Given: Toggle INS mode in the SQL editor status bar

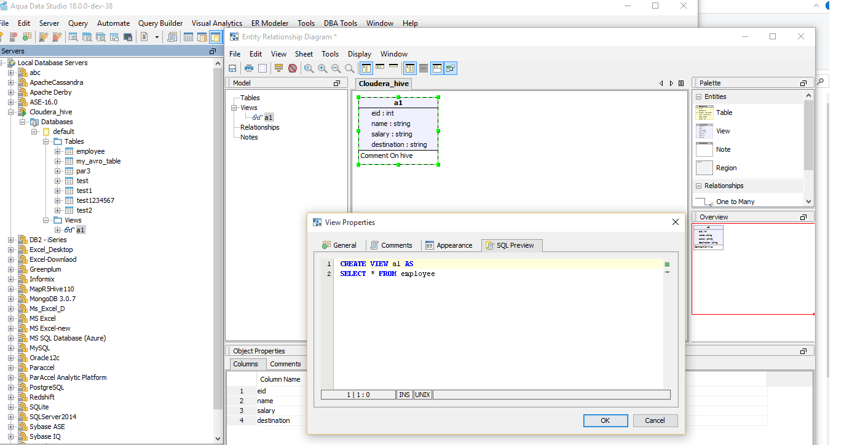Looking at the screenshot, I should (x=404, y=395).
